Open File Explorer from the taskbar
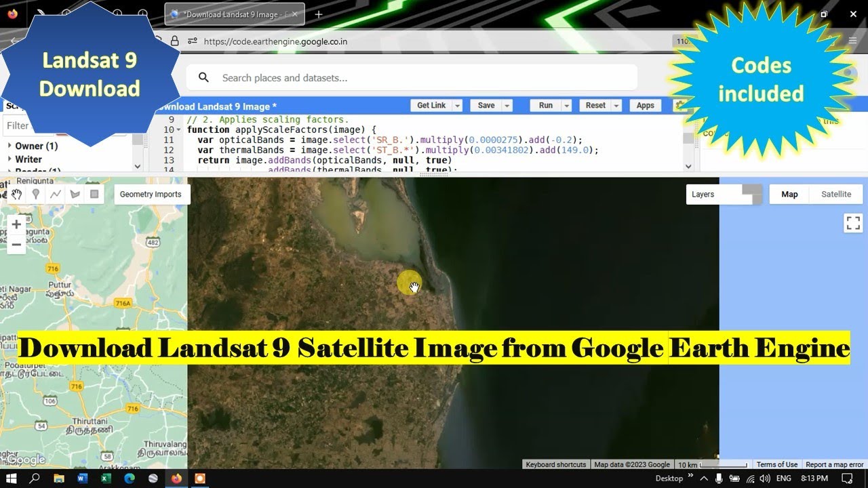 [59, 478]
